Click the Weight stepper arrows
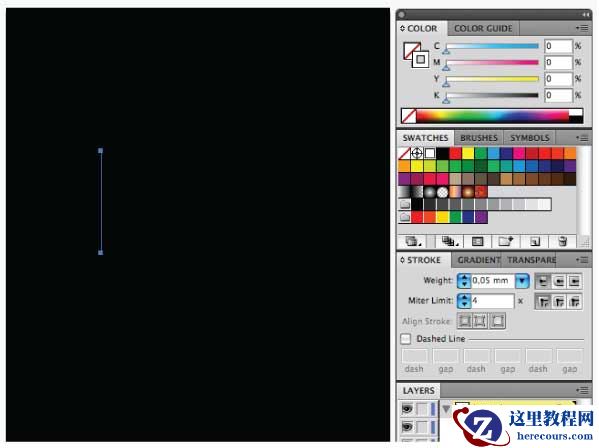This screenshot has height=448, width=599. 464,281
